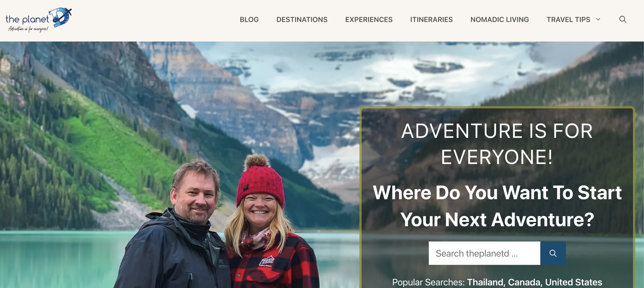This screenshot has height=288, width=644.
Task: Expand the Travel Tips dropdown chevron
Action: [x=598, y=19]
